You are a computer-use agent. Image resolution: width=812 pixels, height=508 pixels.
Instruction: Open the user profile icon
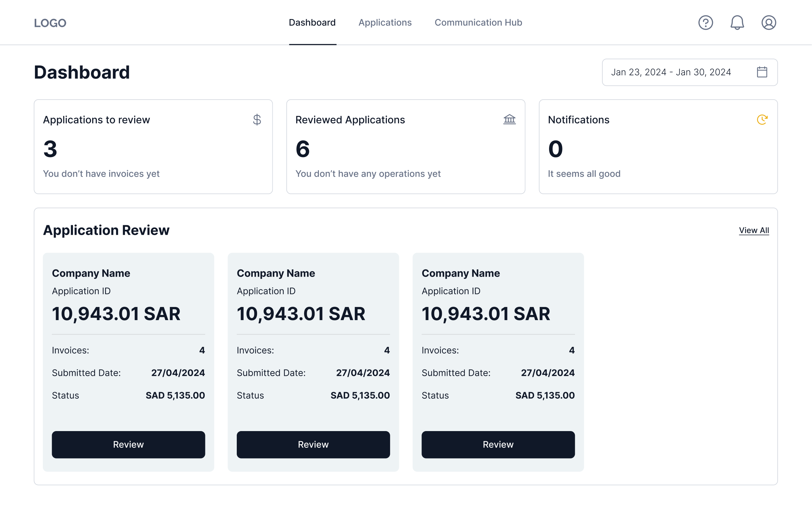click(x=769, y=23)
